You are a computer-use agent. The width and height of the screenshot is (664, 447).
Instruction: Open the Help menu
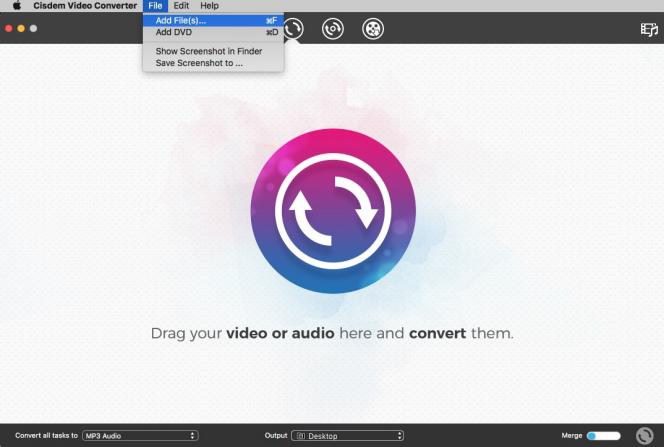coord(209,6)
